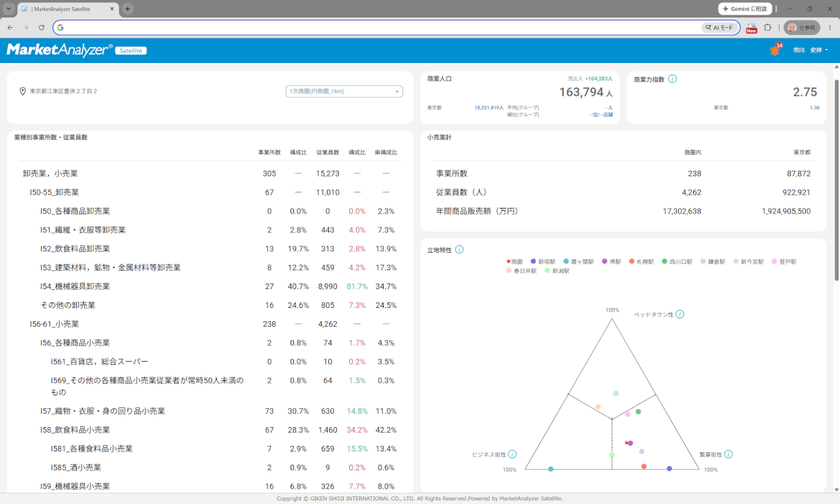The height and width of the screenshot is (504, 840).
Task: Open a new browser tab
Action: [x=128, y=8]
